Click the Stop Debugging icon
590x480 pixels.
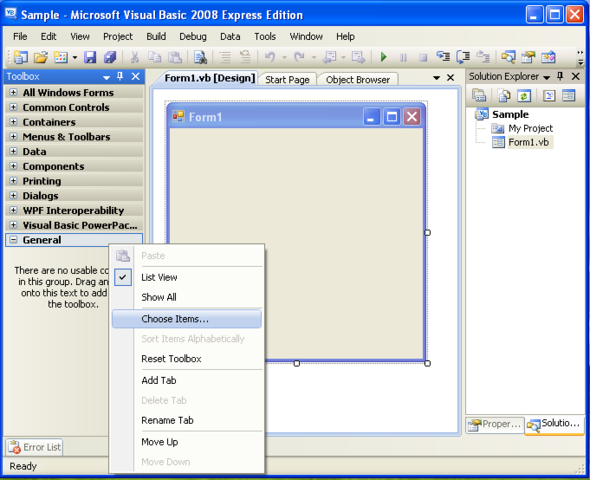pos(423,58)
